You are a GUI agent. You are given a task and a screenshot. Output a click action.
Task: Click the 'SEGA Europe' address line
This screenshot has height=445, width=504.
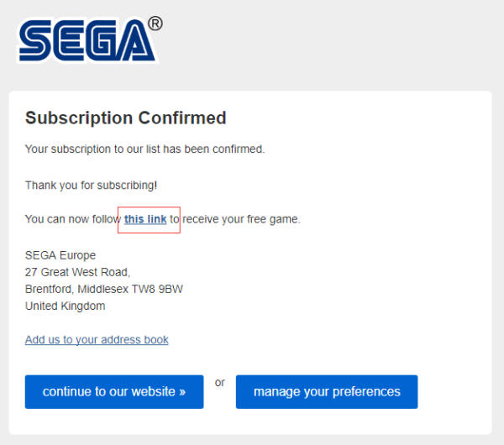(x=60, y=255)
